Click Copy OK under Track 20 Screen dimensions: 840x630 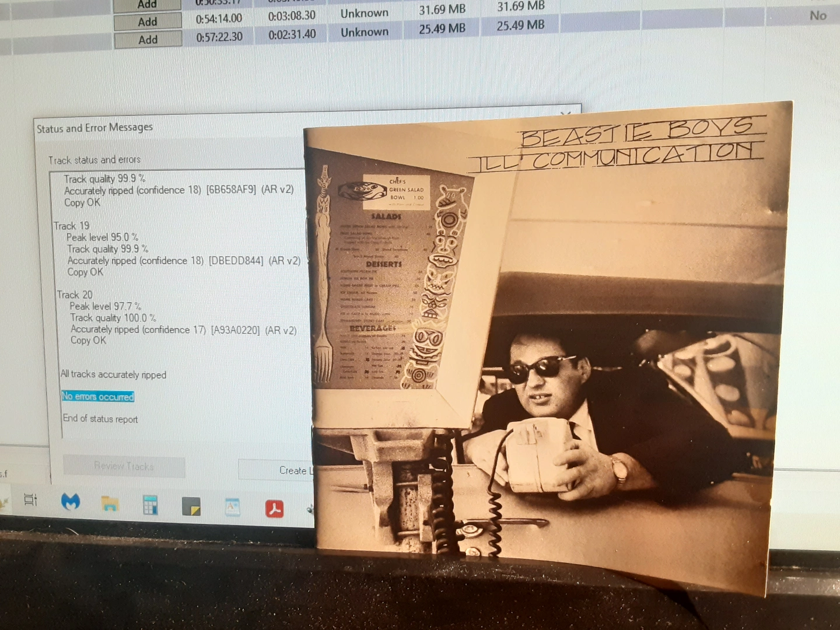coord(88,340)
